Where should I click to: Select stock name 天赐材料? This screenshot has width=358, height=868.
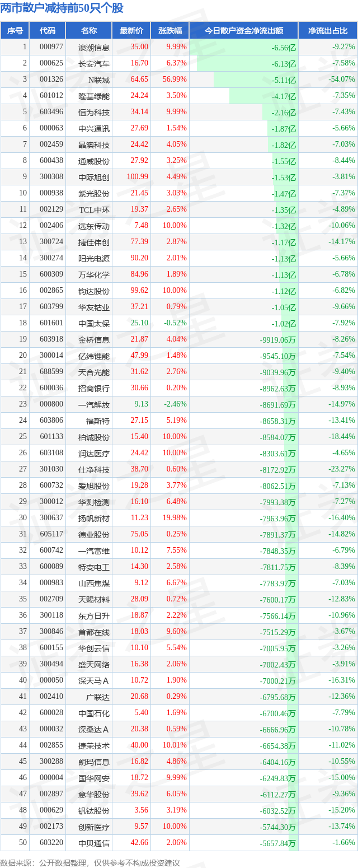94,599
